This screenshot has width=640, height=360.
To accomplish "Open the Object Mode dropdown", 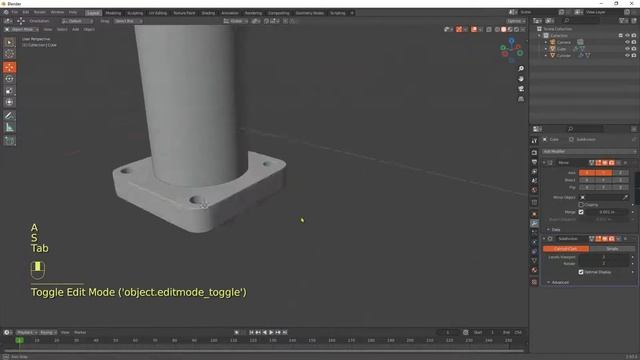I will click(x=22, y=29).
